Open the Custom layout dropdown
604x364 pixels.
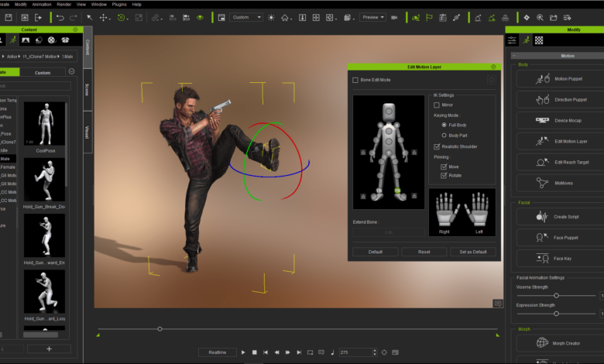tap(246, 17)
